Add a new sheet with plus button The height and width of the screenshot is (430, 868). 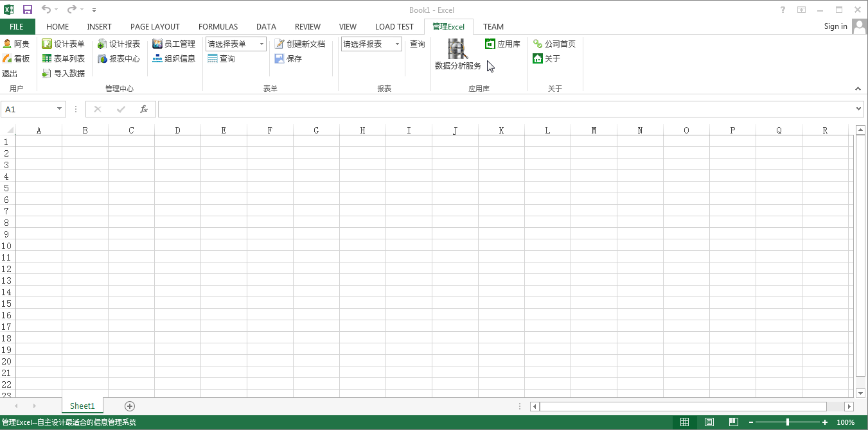click(x=130, y=406)
